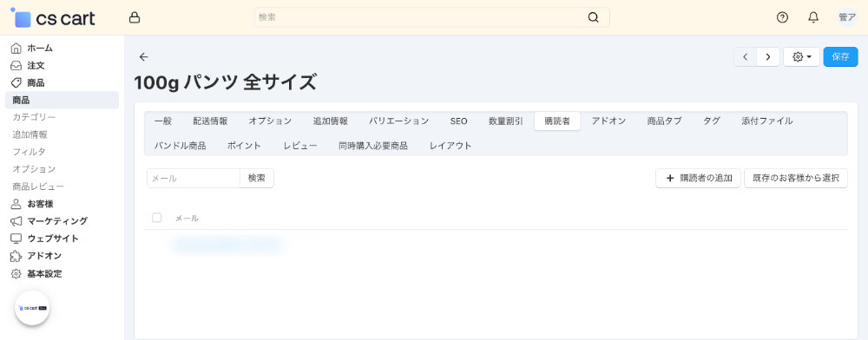Open the user avatar menu 管ア
The image size is (868, 340).
tap(847, 17)
